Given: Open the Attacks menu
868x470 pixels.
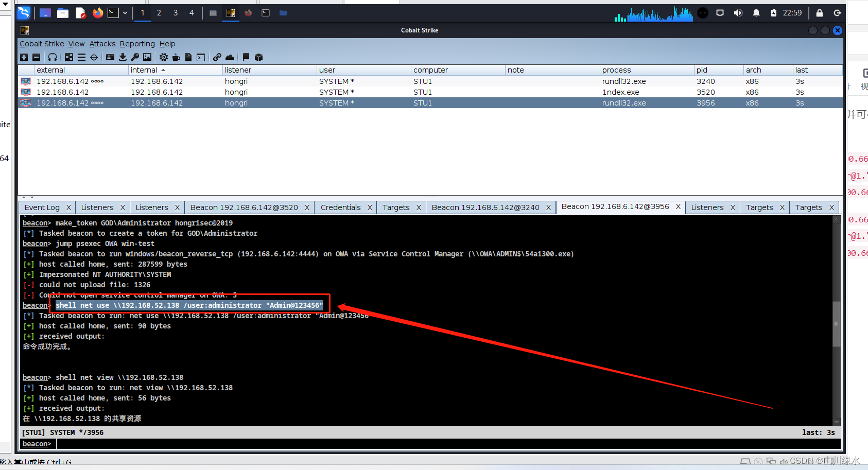Looking at the screenshot, I should (102, 44).
